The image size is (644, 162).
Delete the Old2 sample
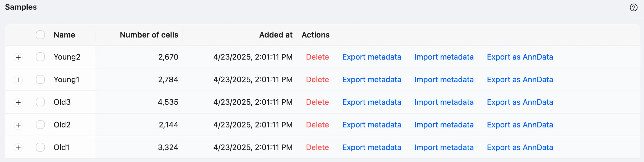point(317,125)
